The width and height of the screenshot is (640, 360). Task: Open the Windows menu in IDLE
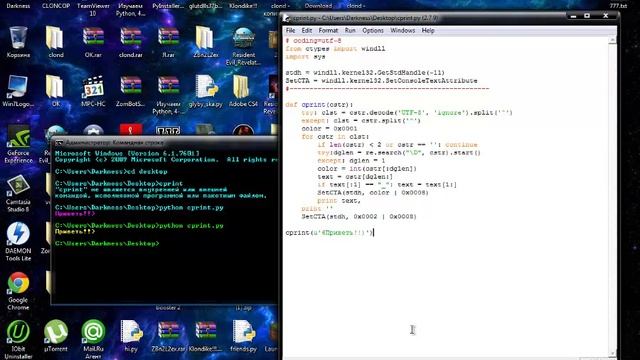pos(402,31)
